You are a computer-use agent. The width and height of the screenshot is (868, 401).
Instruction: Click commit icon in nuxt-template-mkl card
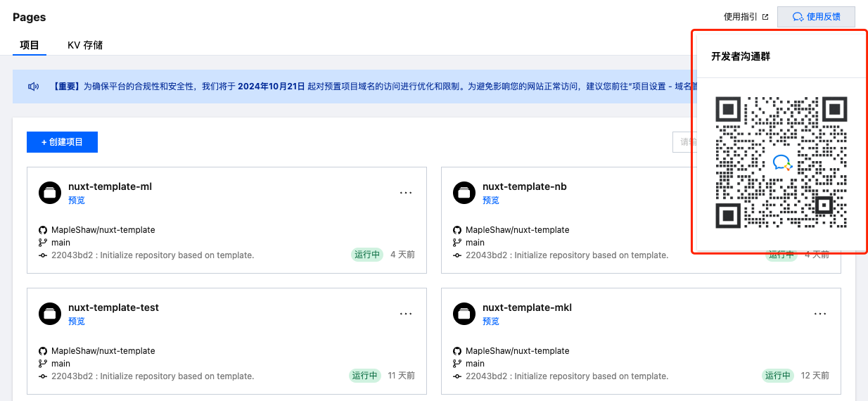pyautogui.click(x=457, y=376)
